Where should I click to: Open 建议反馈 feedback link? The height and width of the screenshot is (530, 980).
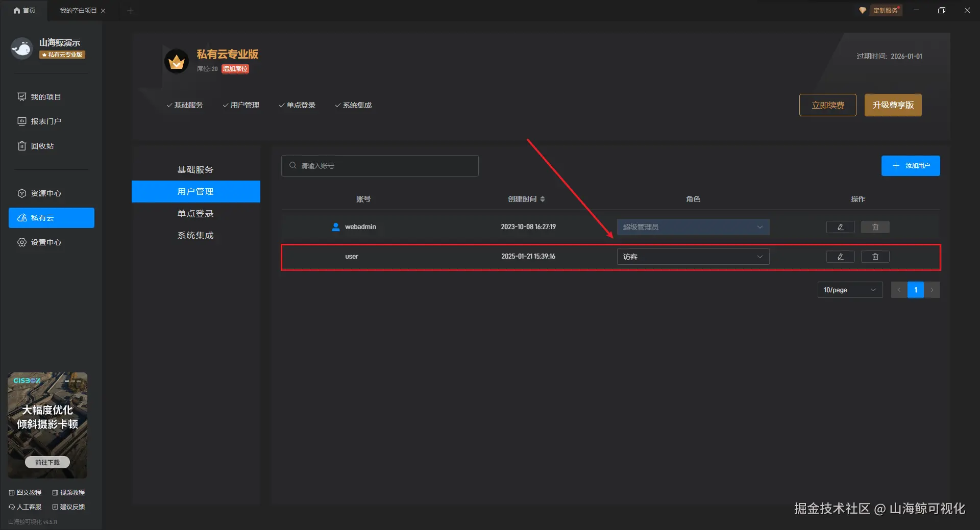(68, 507)
